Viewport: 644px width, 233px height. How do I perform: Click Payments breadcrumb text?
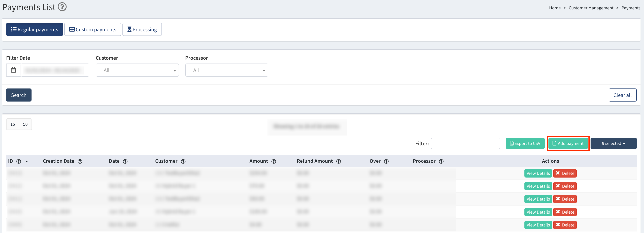point(631,8)
